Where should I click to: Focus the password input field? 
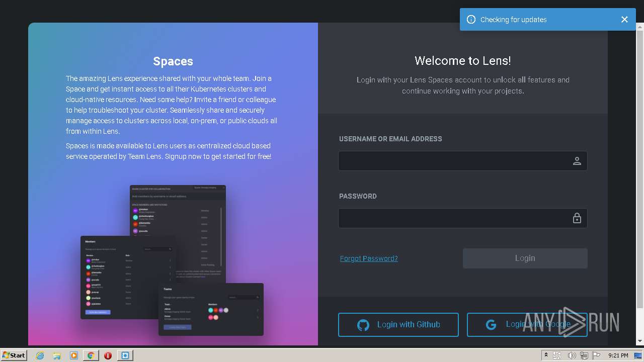pyautogui.click(x=463, y=218)
